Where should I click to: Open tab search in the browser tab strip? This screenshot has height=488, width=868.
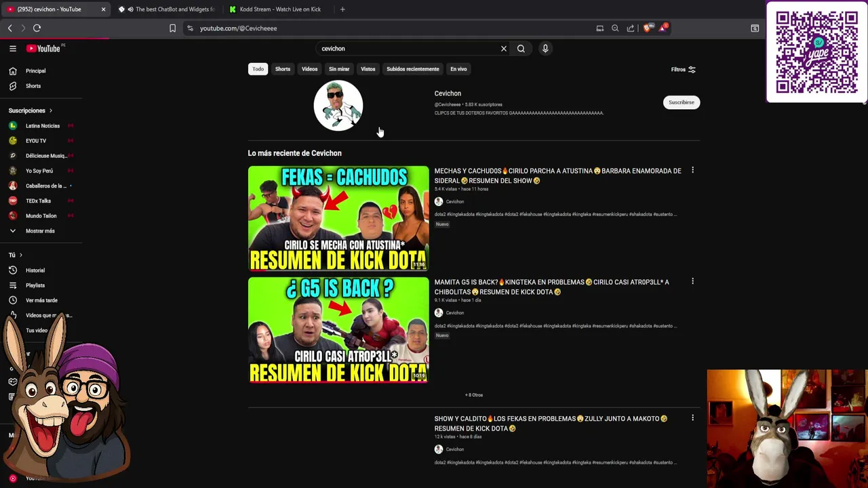click(755, 28)
